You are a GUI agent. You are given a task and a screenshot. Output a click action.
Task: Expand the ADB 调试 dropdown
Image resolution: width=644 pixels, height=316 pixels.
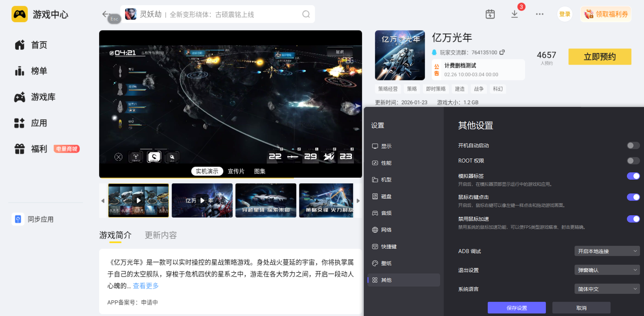607,251
